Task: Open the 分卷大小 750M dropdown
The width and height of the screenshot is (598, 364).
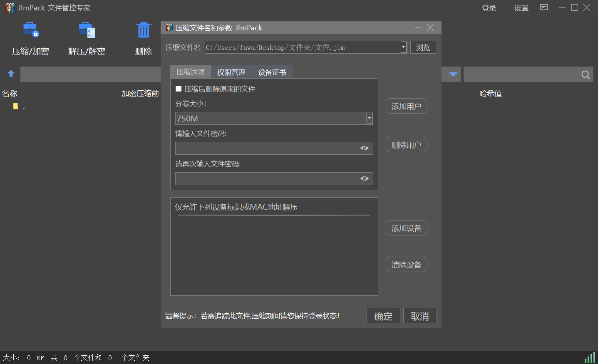Action: [x=369, y=119]
